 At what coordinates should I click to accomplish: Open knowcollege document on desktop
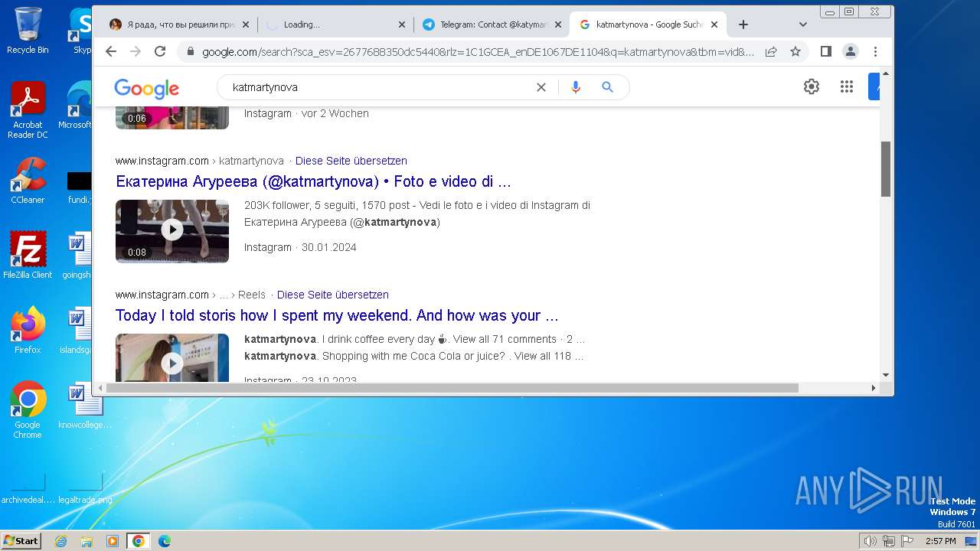85,406
